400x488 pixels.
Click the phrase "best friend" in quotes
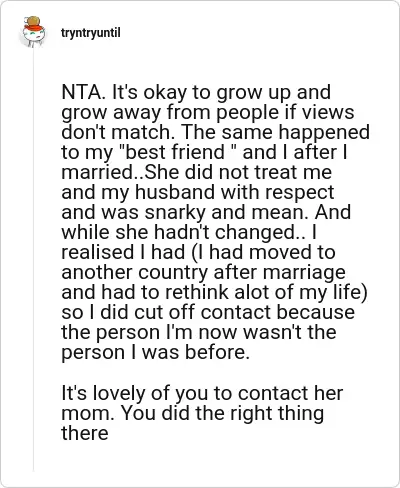pyautogui.click(x=173, y=152)
